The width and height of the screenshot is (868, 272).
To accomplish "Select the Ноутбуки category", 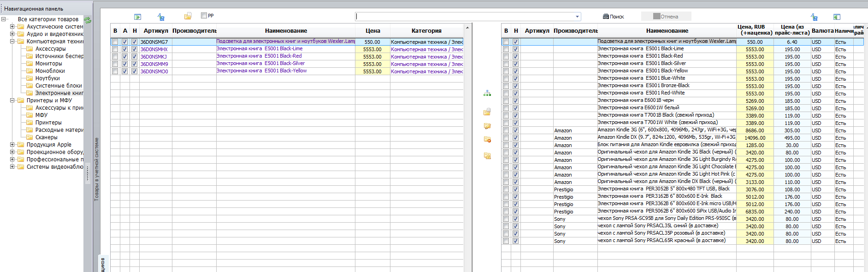I will tap(47, 78).
